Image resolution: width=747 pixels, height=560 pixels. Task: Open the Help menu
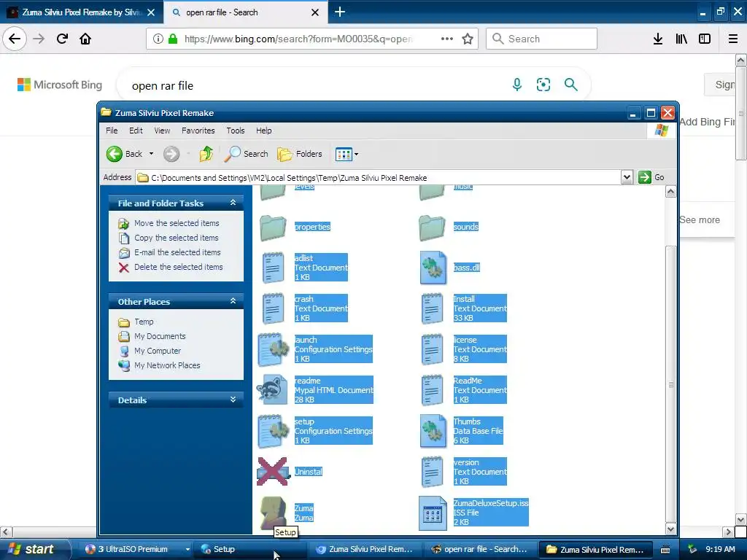[x=263, y=131]
